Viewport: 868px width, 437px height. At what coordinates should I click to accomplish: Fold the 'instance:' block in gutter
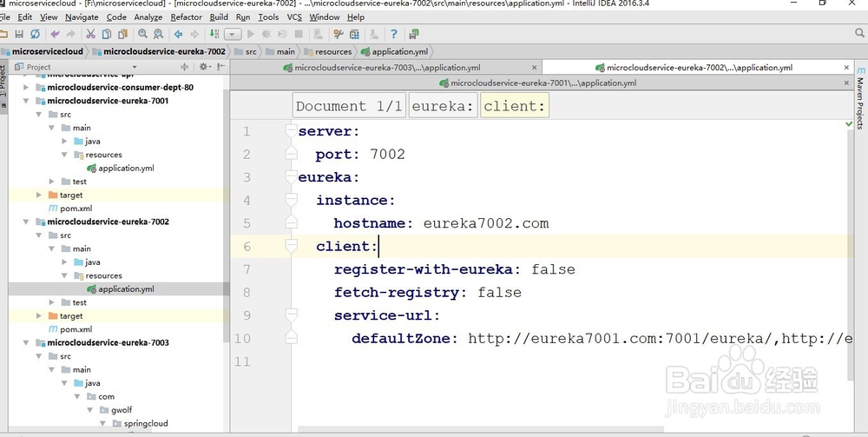coord(291,200)
